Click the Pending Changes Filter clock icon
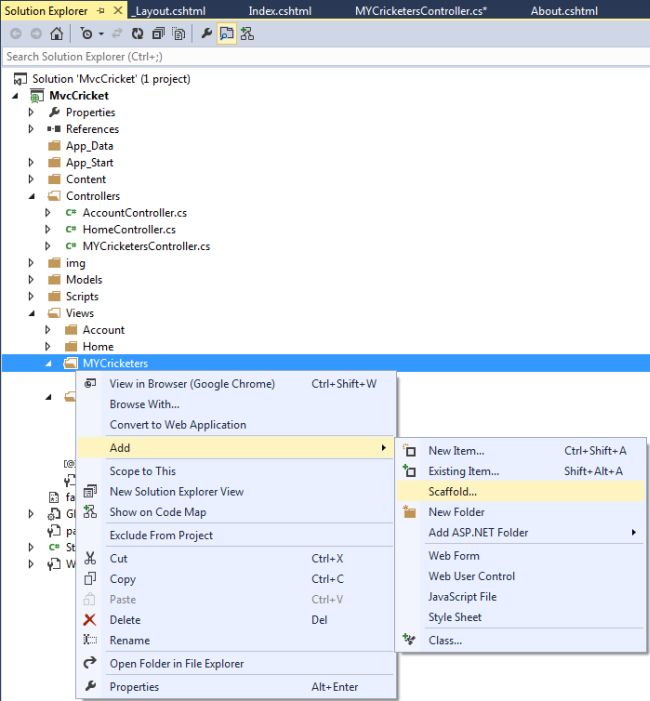650x701 pixels. pyautogui.click(x=86, y=34)
